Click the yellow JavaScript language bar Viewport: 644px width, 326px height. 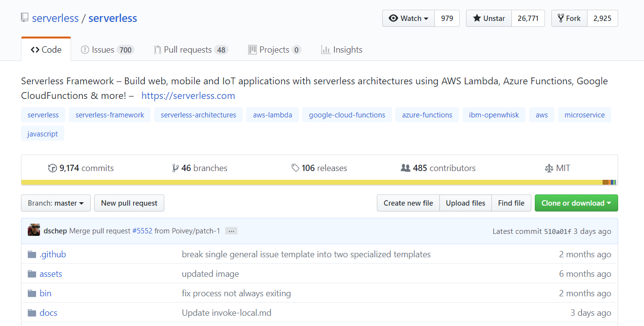(x=312, y=182)
